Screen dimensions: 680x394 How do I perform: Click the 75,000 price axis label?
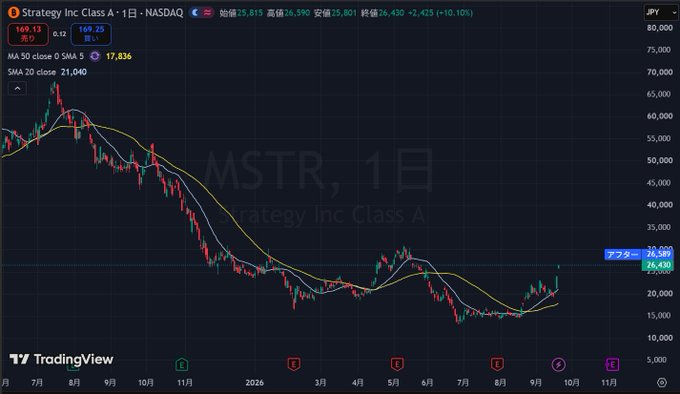click(660, 50)
